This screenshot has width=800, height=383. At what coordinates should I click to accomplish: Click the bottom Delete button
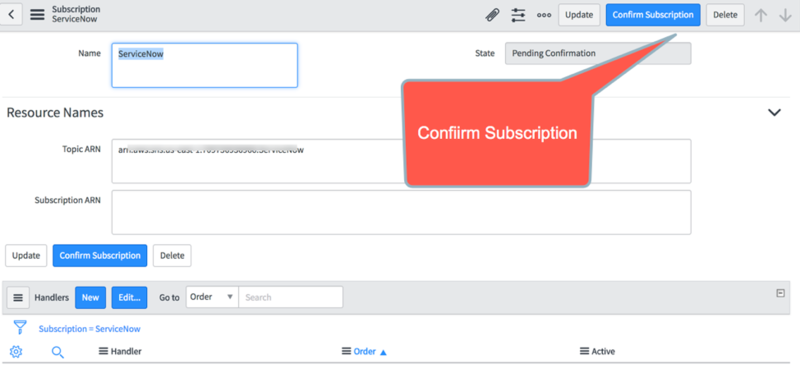click(172, 256)
